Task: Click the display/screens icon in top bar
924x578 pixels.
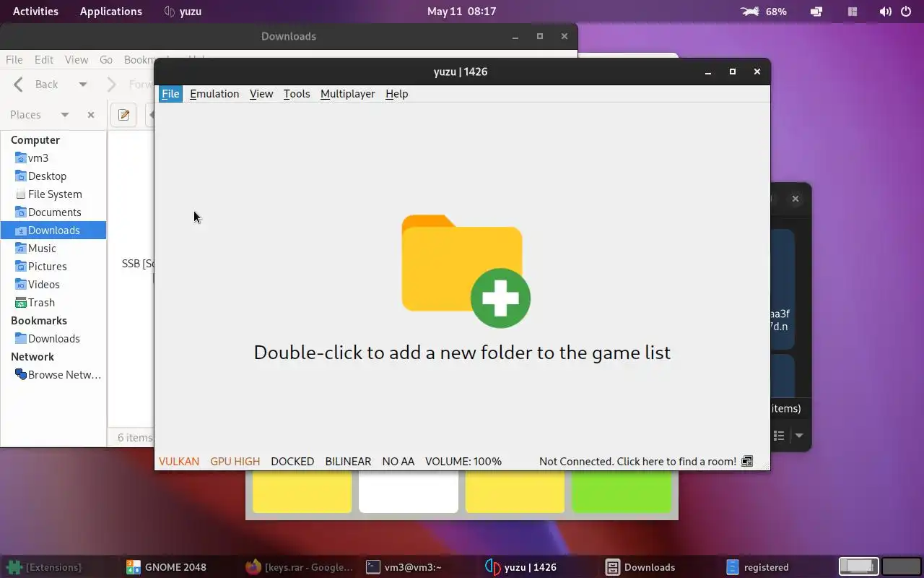Action: pyautogui.click(x=816, y=12)
